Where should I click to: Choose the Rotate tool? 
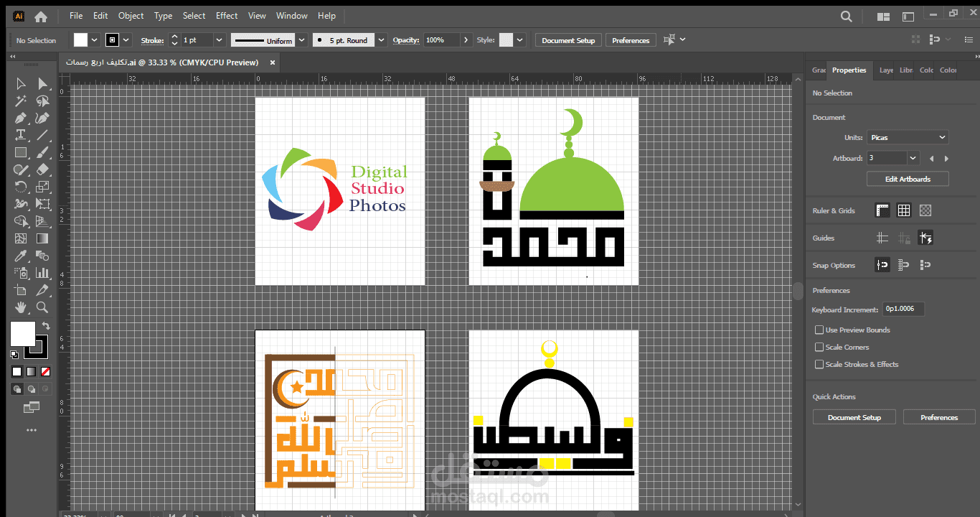[x=21, y=187]
